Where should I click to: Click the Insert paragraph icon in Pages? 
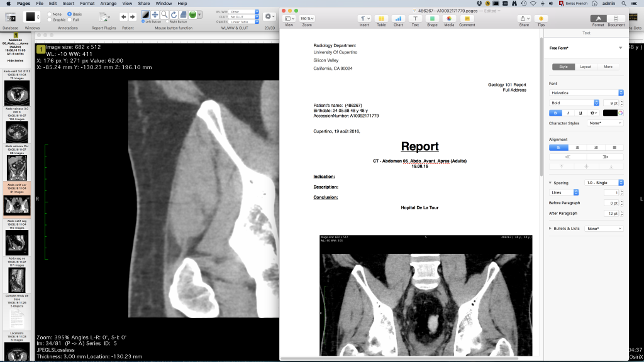point(364,18)
